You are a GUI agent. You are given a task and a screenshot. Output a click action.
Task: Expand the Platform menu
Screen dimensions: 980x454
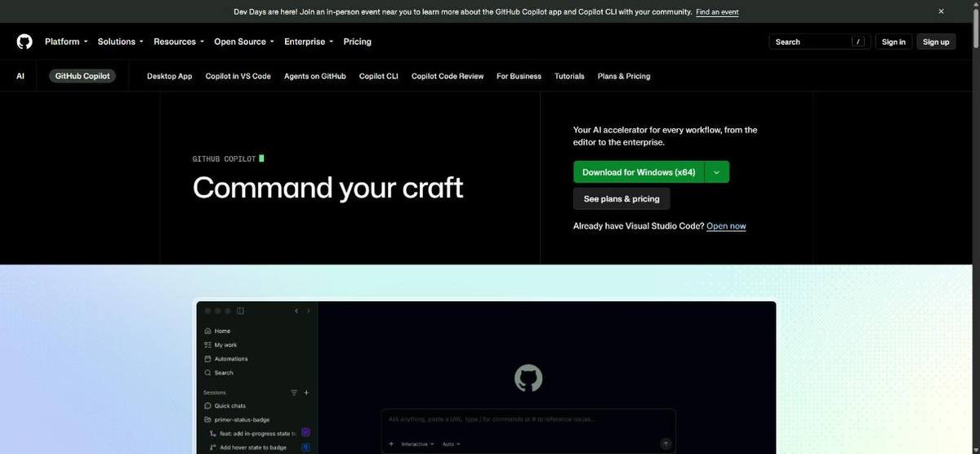66,42
